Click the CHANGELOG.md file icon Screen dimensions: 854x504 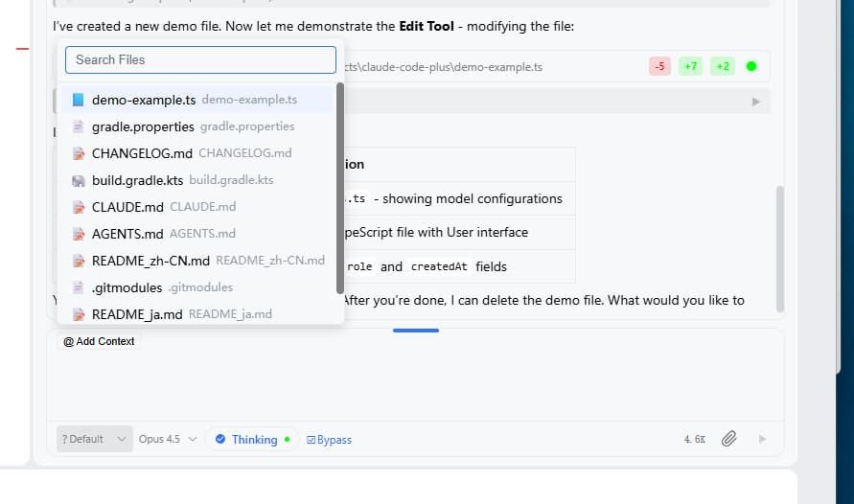point(78,153)
